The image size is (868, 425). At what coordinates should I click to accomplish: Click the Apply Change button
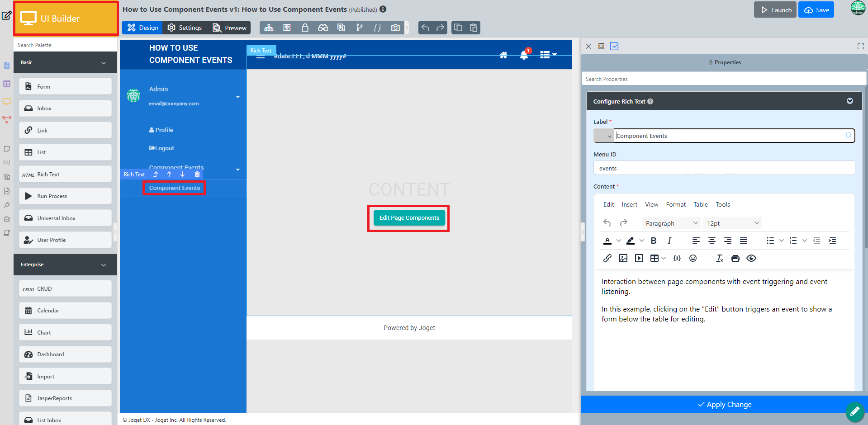coord(724,404)
